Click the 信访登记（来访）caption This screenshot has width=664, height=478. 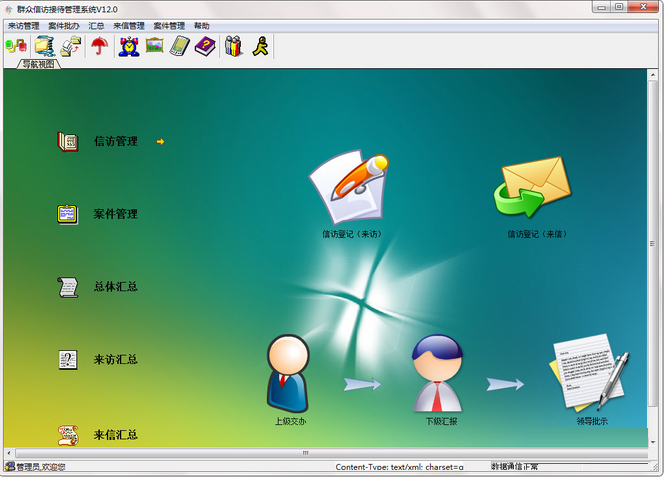[352, 234]
